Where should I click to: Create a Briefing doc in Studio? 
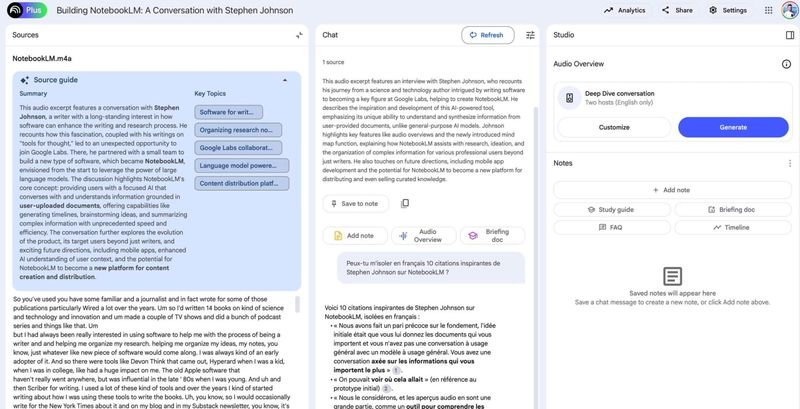pyautogui.click(x=733, y=210)
